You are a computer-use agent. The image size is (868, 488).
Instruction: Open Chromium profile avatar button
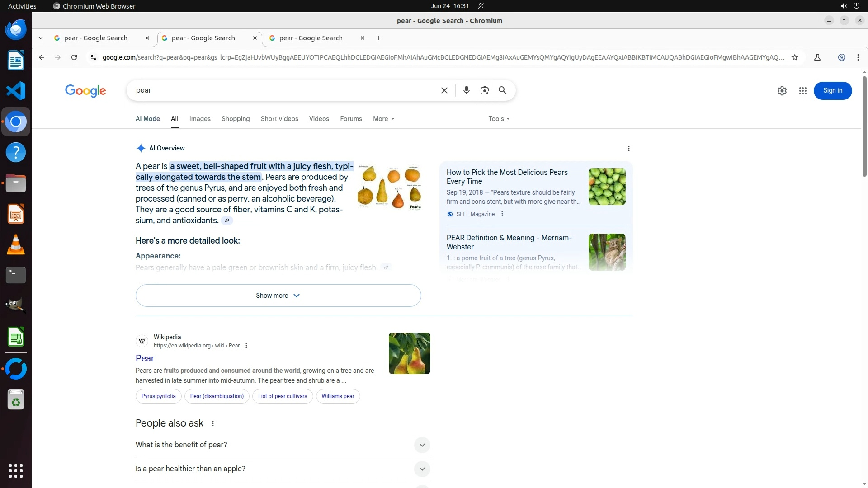click(x=841, y=57)
